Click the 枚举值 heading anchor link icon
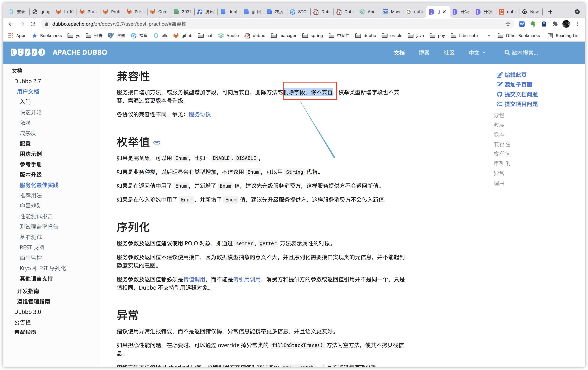588x370 pixels. point(157,143)
